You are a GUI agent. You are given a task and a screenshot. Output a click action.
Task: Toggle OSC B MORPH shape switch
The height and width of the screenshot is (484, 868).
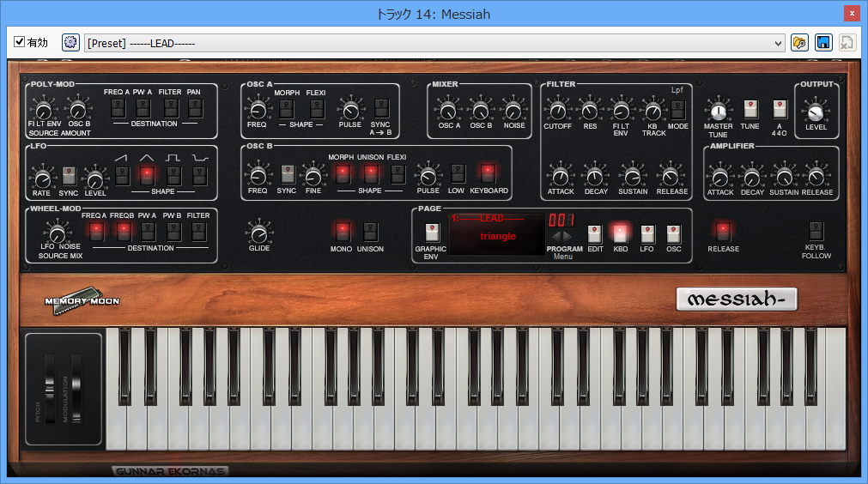point(343,173)
